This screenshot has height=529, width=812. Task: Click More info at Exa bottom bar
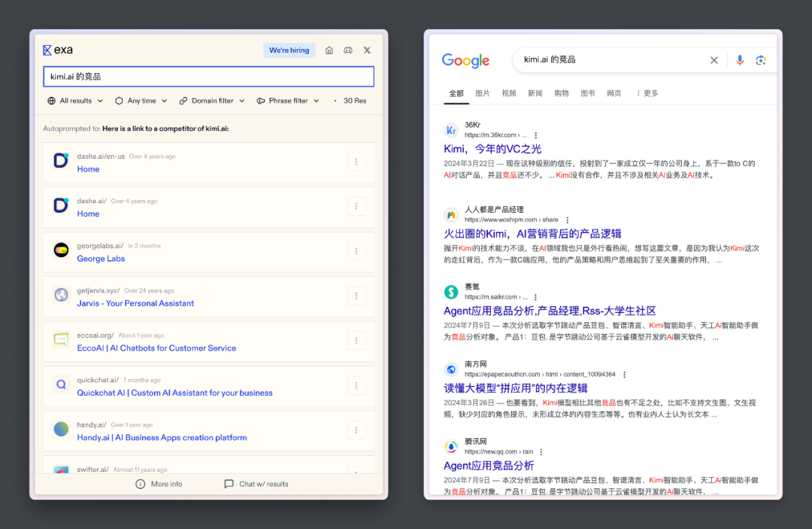point(159,484)
